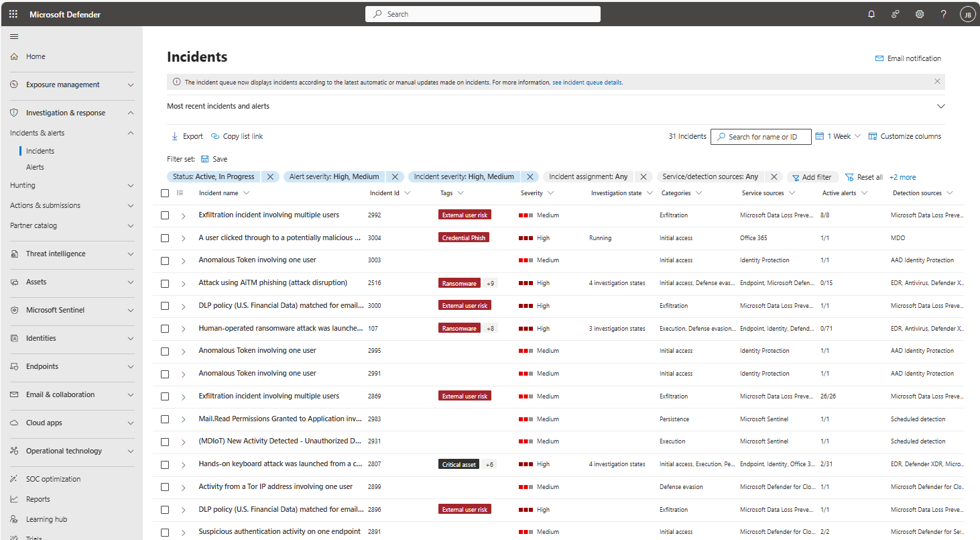Open the 1 Week time range dropdown

tap(838, 136)
